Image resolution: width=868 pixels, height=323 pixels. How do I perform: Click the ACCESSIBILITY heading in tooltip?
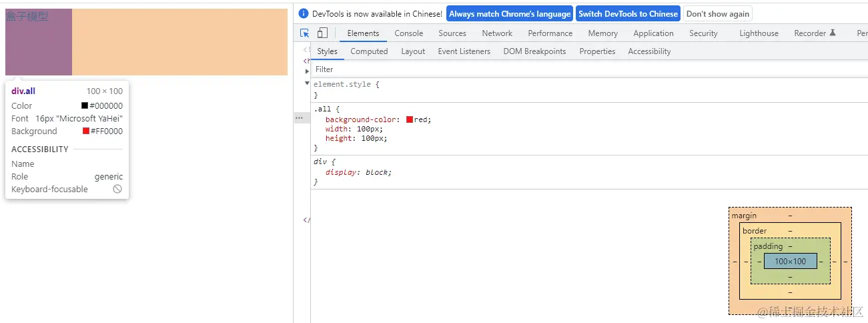pyautogui.click(x=40, y=149)
